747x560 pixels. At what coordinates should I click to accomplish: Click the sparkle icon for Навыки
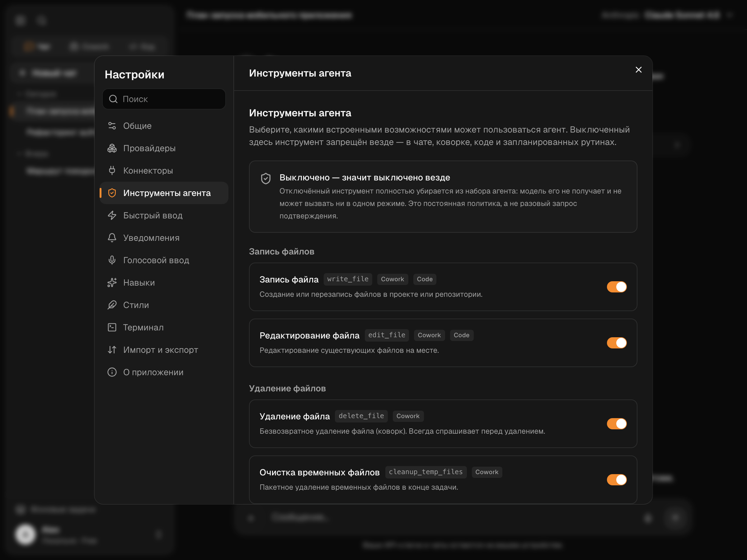[x=112, y=282]
